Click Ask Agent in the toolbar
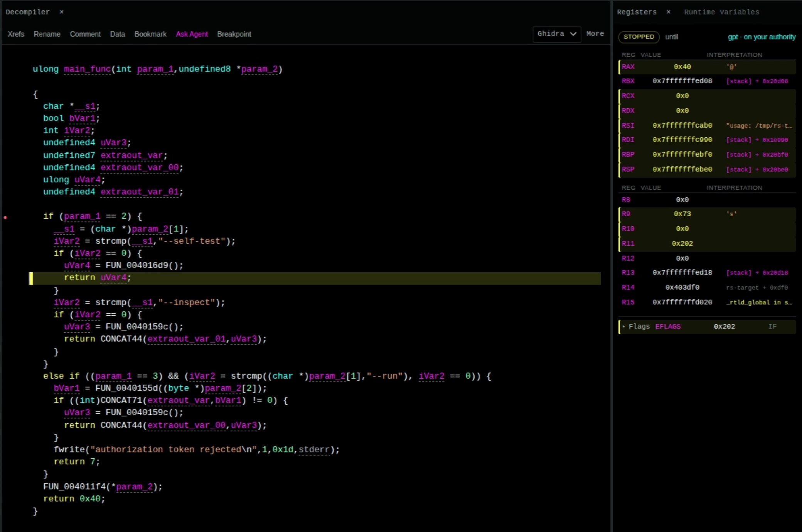The height and width of the screenshot is (532, 802). coord(192,34)
